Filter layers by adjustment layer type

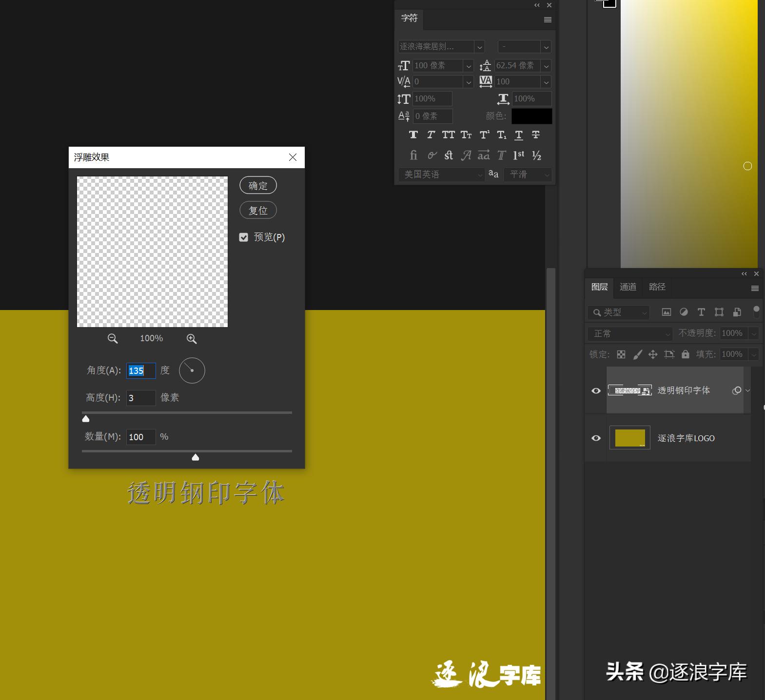[x=684, y=312]
